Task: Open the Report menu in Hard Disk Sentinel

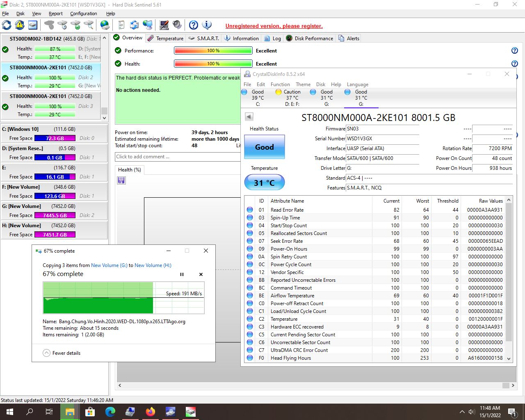Action: pyautogui.click(x=56, y=14)
